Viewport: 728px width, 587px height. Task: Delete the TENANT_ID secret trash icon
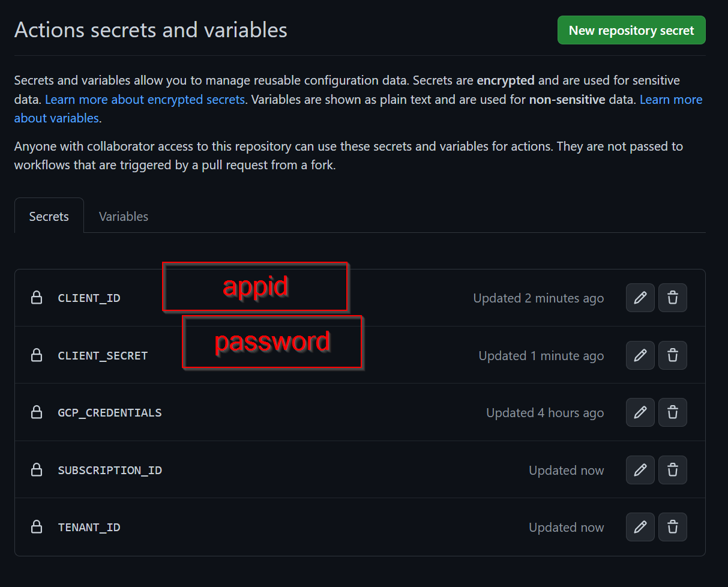click(673, 527)
